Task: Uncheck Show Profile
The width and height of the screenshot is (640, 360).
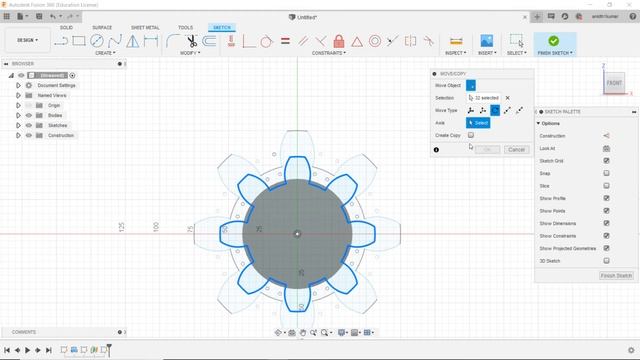Action: coord(607,198)
